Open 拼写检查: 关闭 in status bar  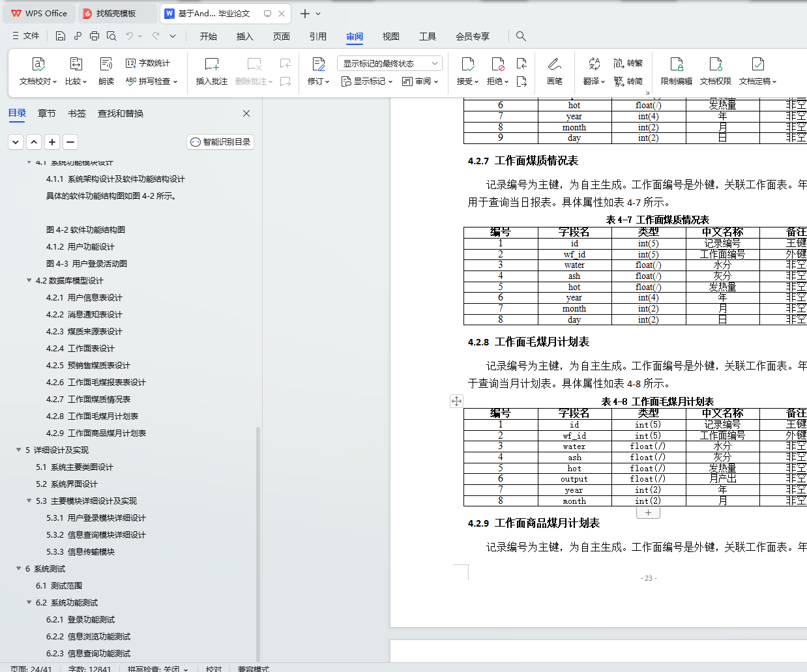coord(158,668)
